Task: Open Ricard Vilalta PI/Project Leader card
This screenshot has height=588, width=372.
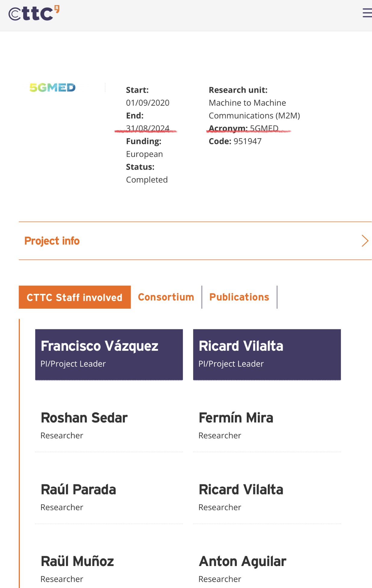Action: [x=267, y=355]
